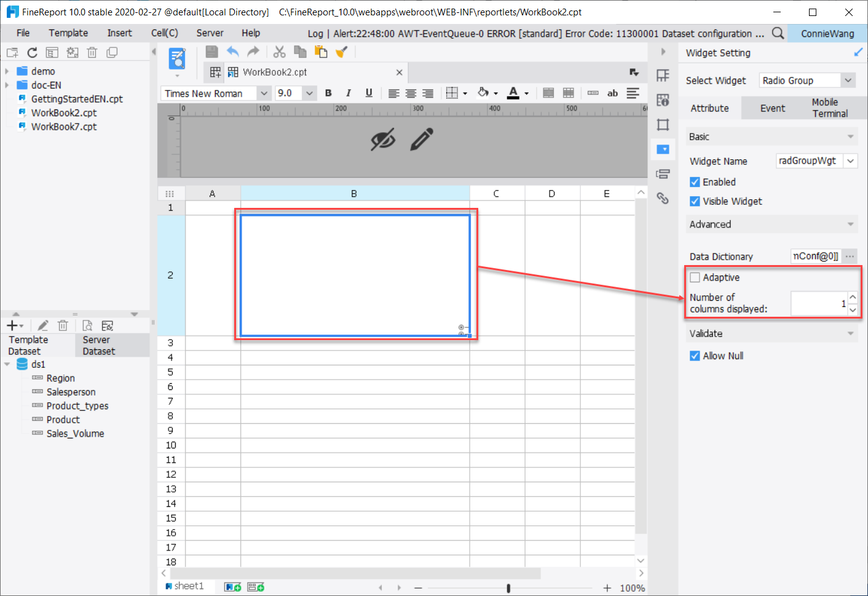Align cell text left
This screenshot has width=868, height=596.
394,93
